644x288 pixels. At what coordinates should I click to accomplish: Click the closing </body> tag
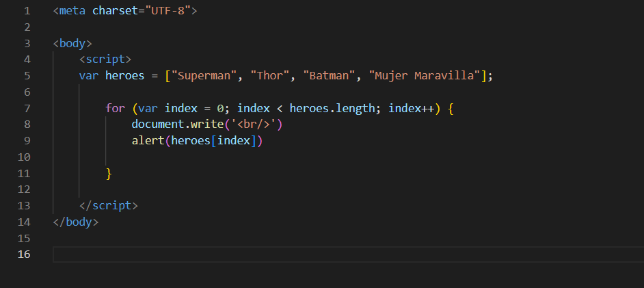pos(75,222)
